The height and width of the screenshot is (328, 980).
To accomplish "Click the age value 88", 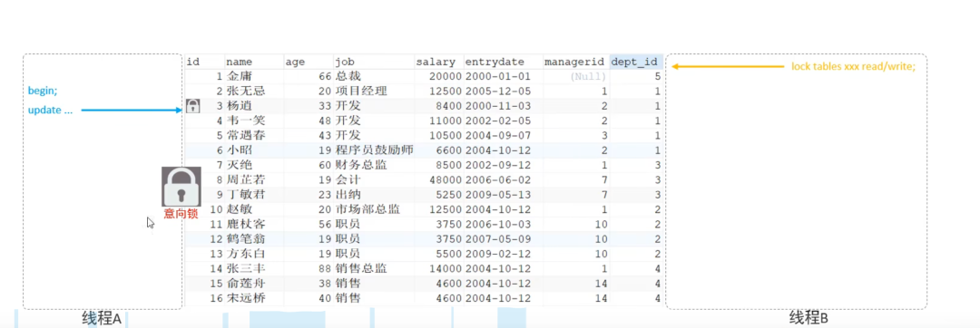I will (x=324, y=269).
